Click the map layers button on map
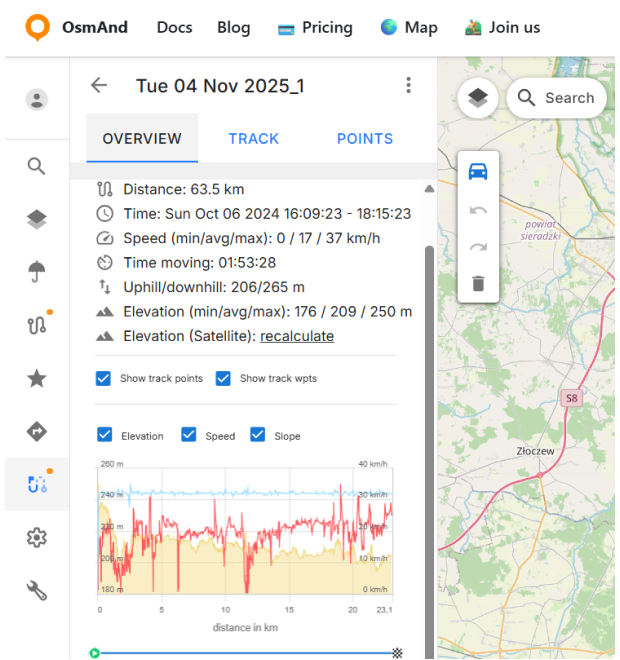The width and height of the screenshot is (620, 660). (478, 98)
